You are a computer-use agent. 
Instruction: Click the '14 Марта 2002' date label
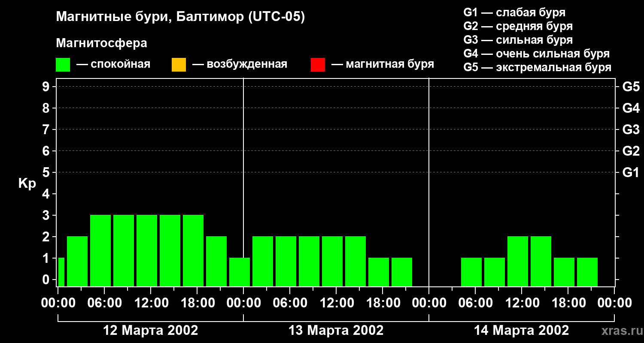[521, 331]
